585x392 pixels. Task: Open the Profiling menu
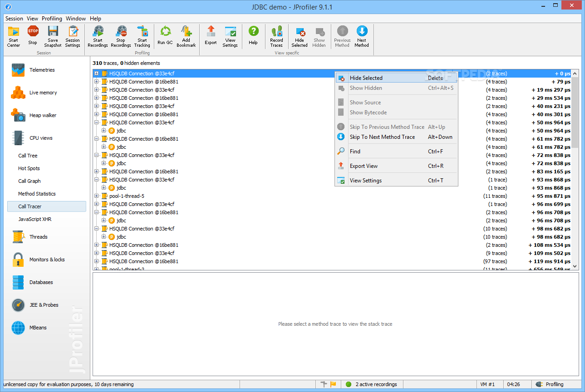pos(52,19)
